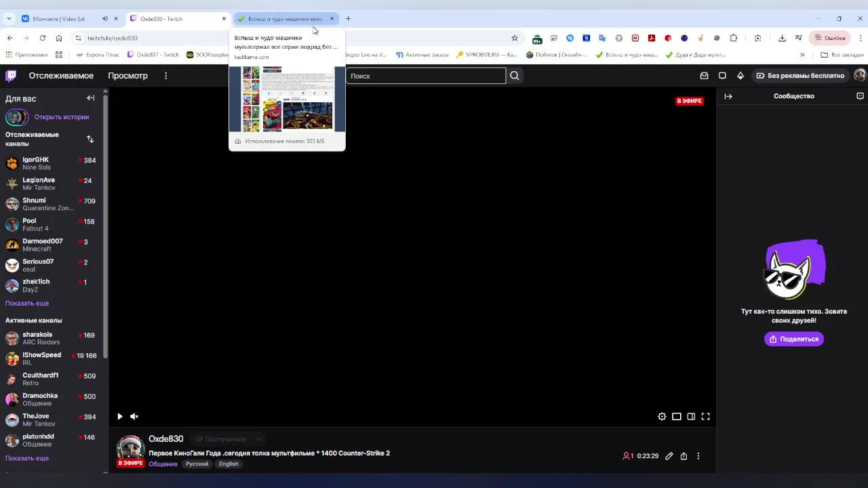Unmute the player volume icon
The image size is (868, 488).
pyautogui.click(x=134, y=417)
